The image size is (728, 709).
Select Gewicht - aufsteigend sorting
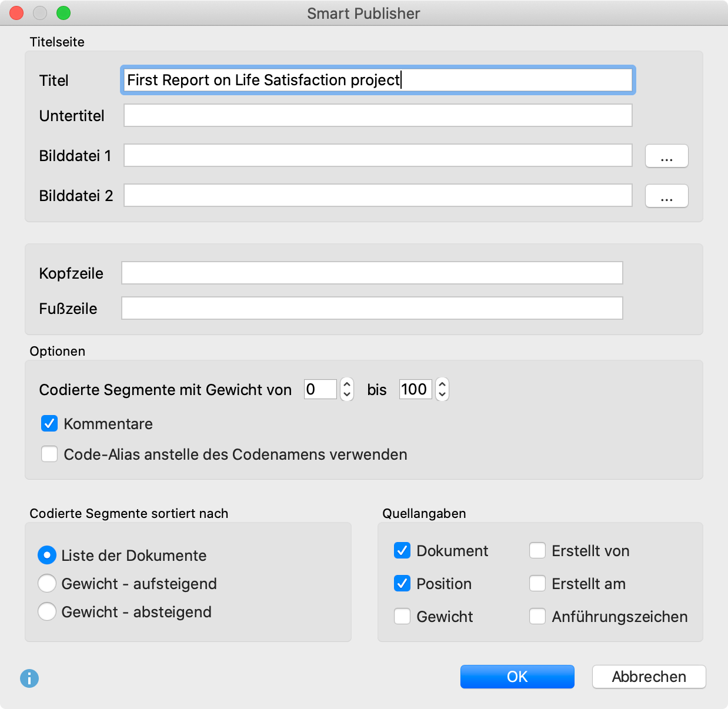[x=47, y=583]
